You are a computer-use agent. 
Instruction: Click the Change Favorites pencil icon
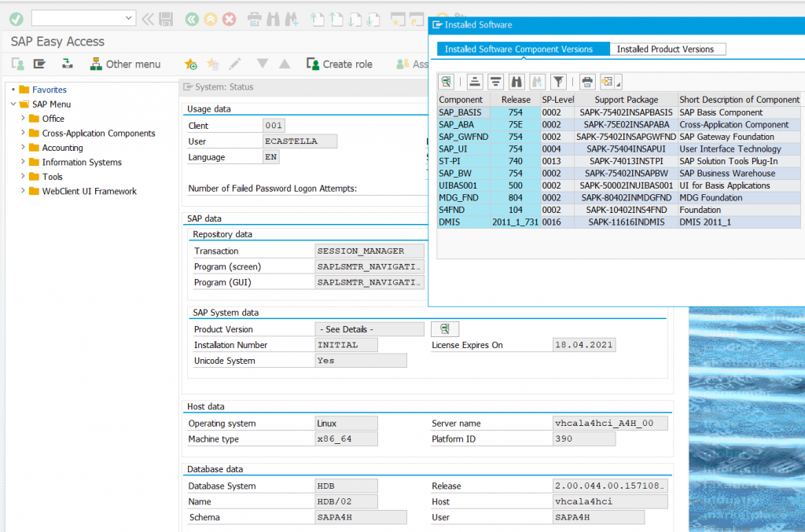click(234, 64)
